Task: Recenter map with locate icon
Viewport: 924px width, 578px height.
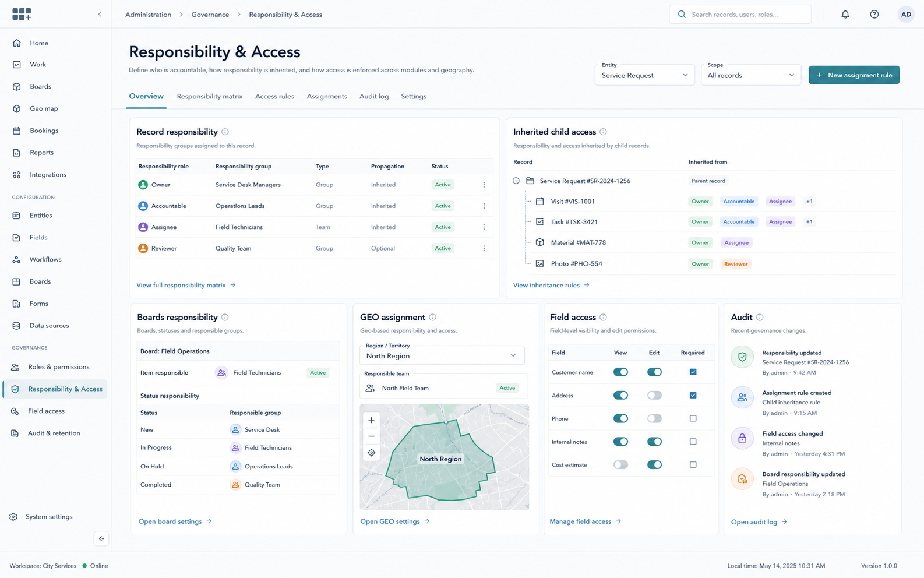Action: tap(371, 453)
